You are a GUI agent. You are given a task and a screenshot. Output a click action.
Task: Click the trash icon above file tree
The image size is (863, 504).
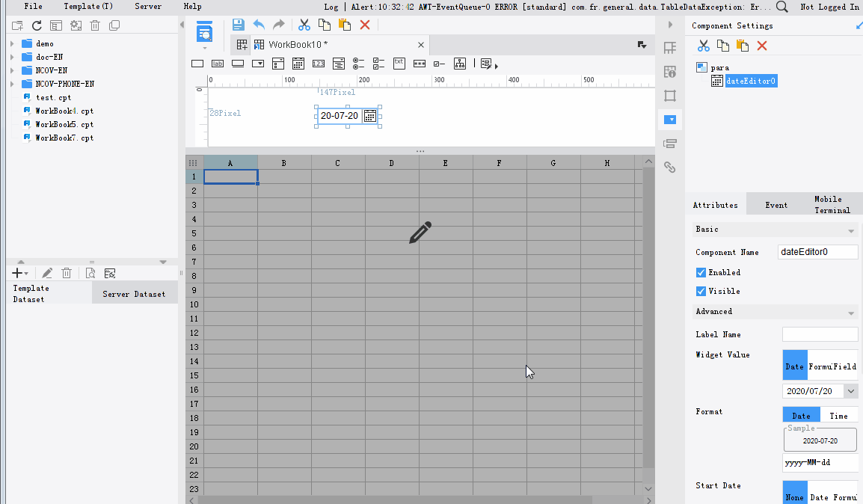(x=95, y=26)
